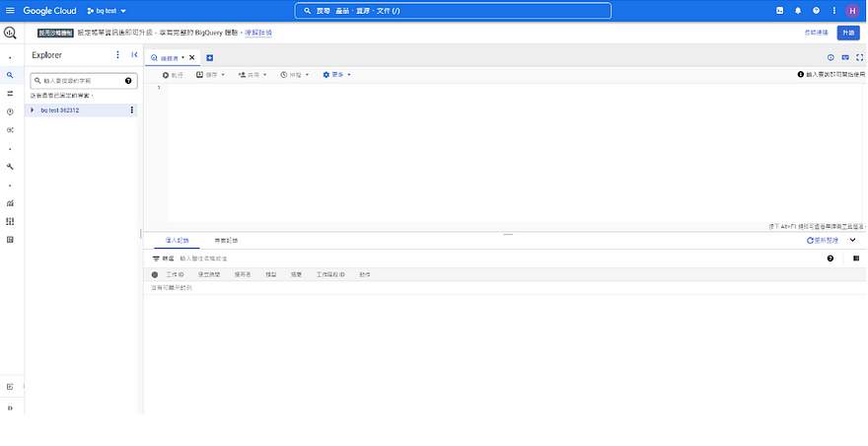Open the monitoring chart icon in sidebar
The width and height of the screenshot is (868, 446).
[10, 203]
